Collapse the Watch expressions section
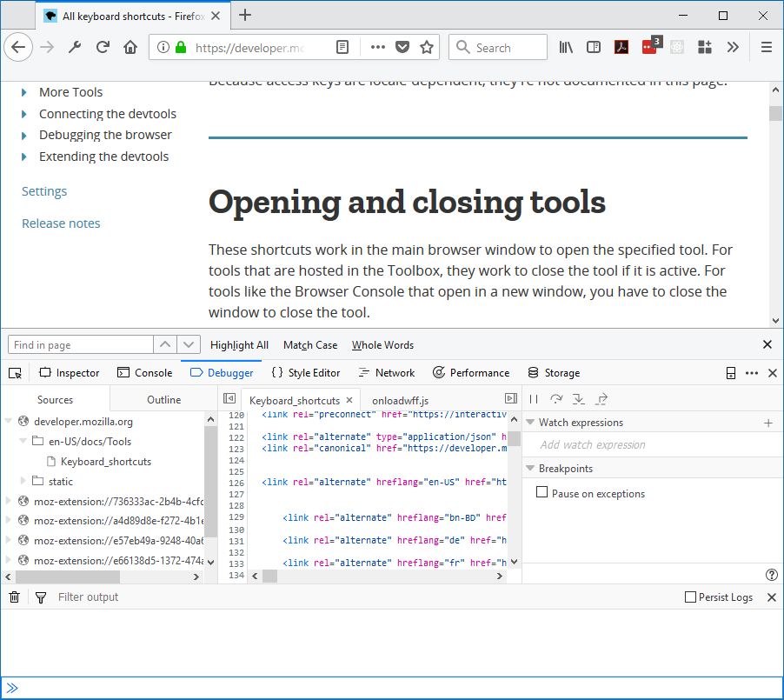The height and width of the screenshot is (700, 784). click(530, 423)
